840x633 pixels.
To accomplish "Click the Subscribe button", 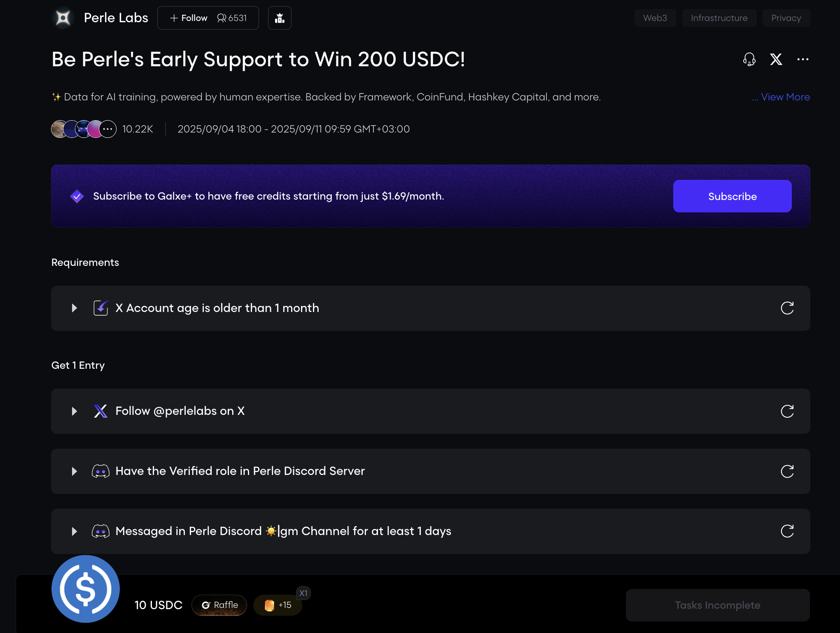I will click(x=732, y=196).
